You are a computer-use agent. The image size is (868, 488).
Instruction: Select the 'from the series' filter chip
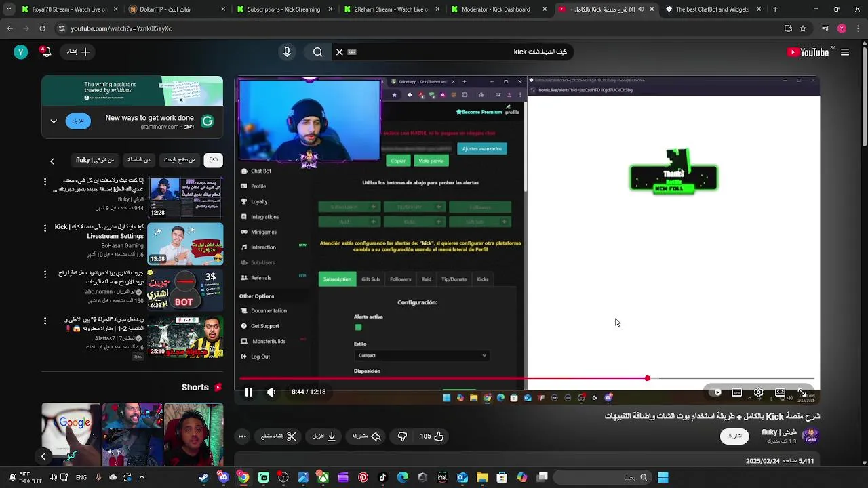[x=138, y=160]
